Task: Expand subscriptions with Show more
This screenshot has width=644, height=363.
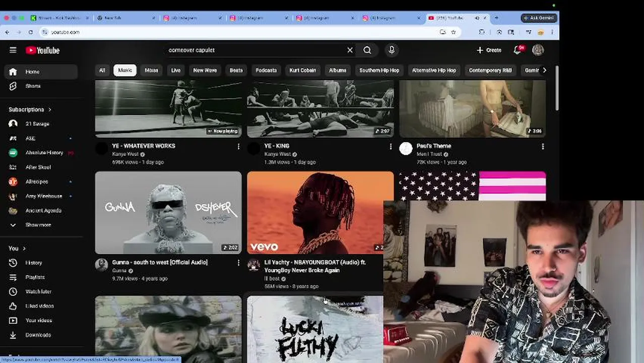Action: pyautogui.click(x=41, y=225)
